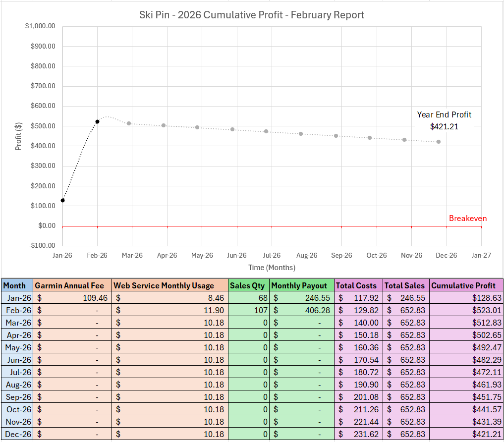This screenshot has width=504, height=442.
Task: Select the red Breakeven label
Action: [467, 218]
